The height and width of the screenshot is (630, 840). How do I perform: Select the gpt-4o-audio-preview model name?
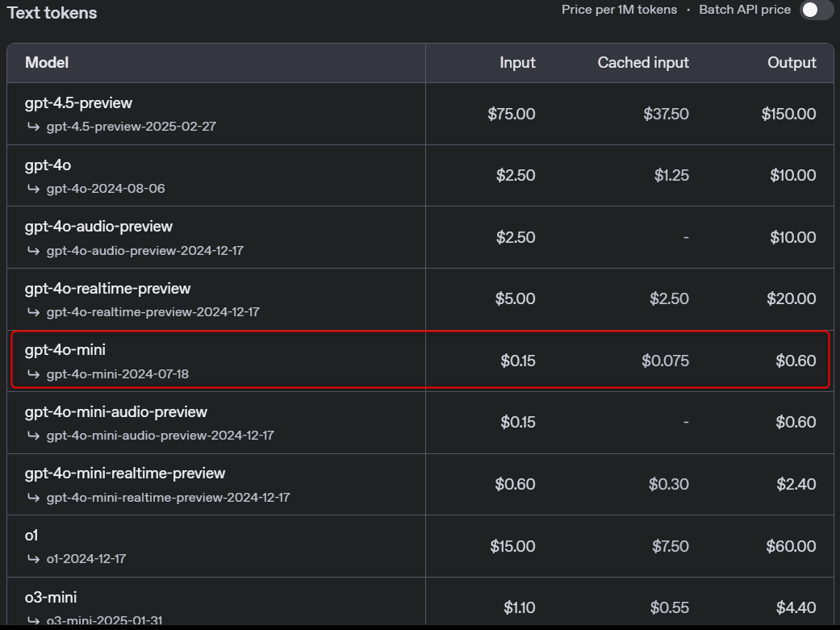(98, 227)
